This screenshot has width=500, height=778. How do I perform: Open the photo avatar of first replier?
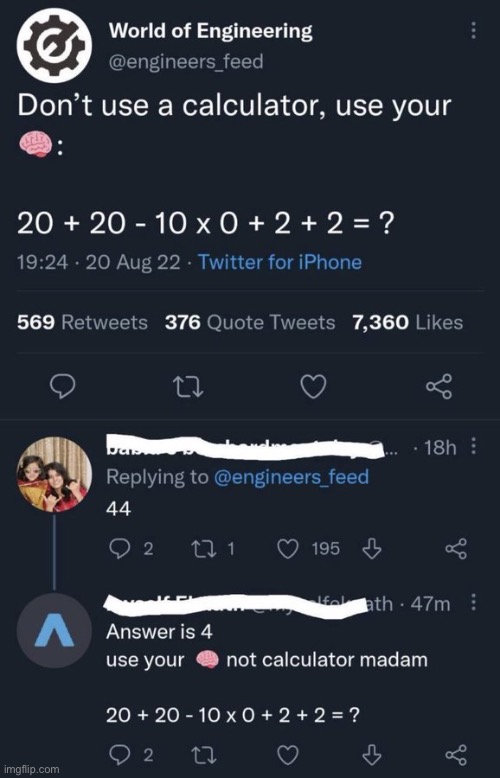pos(55,474)
